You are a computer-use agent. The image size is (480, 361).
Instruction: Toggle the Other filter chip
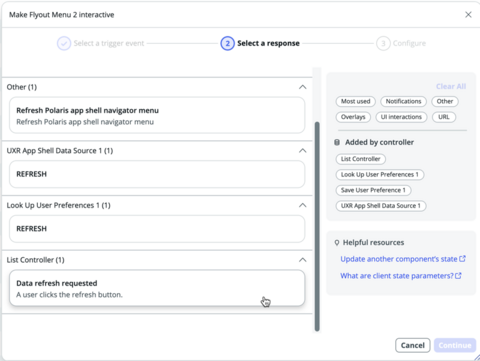click(445, 101)
